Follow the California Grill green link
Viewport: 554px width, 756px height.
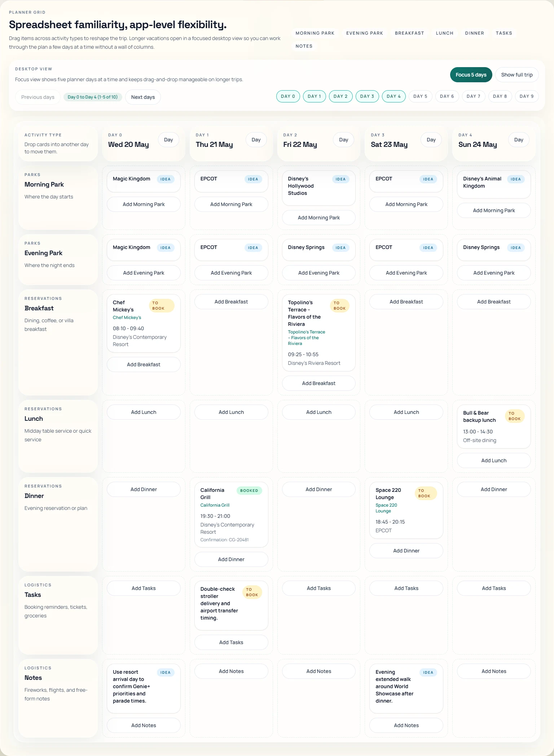coord(215,505)
